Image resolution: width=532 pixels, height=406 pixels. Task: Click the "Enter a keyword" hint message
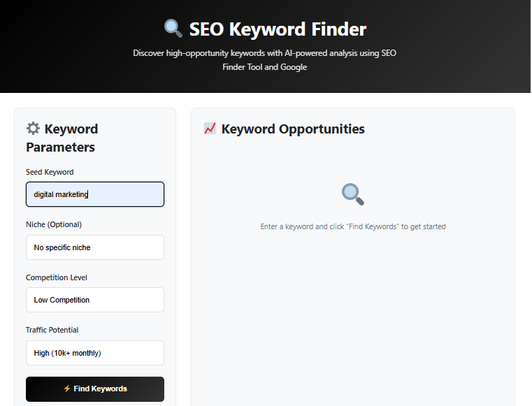pos(352,226)
